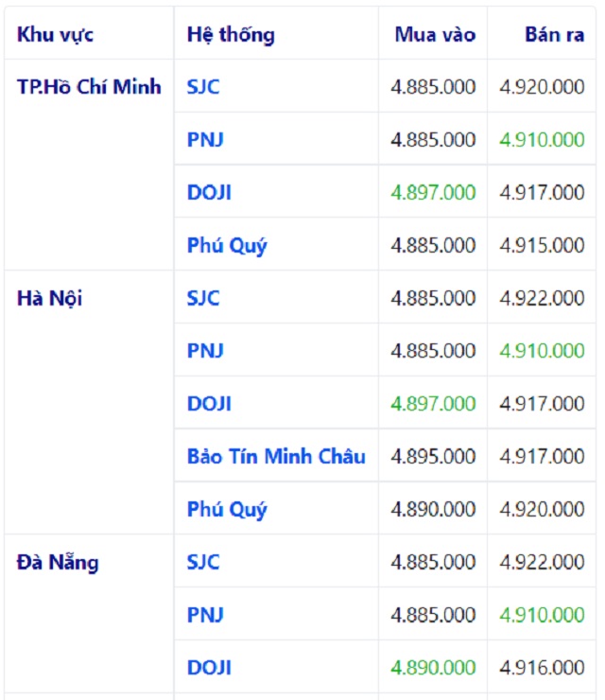
Task: Select the Bán ra column header
Action: [x=554, y=35]
